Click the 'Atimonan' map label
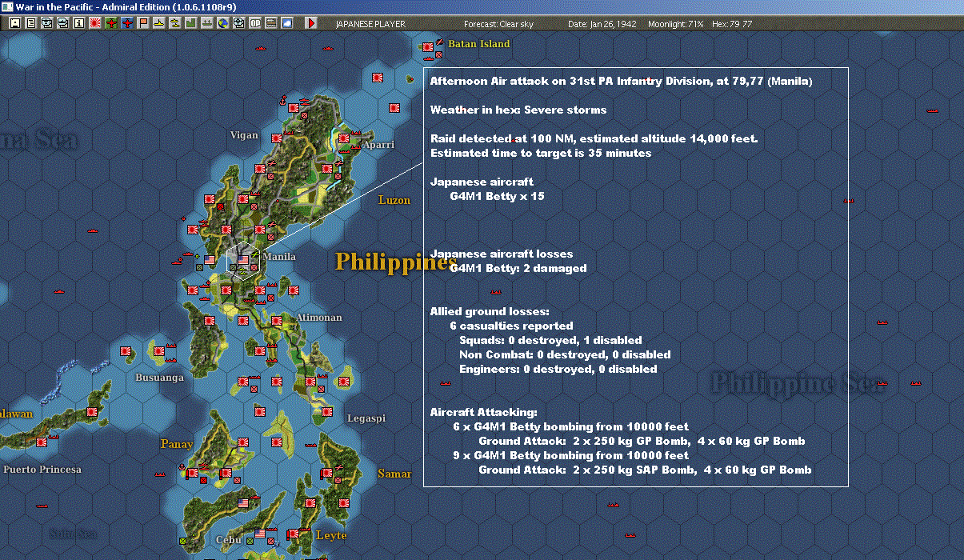The width and height of the screenshot is (964, 560). tap(319, 318)
